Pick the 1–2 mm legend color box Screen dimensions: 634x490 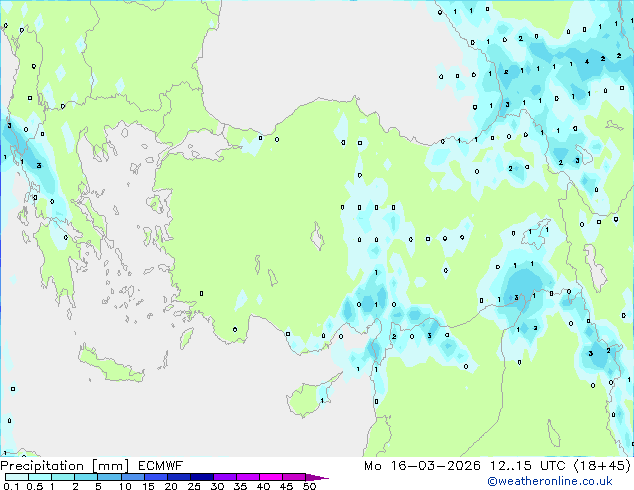click(63, 477)
